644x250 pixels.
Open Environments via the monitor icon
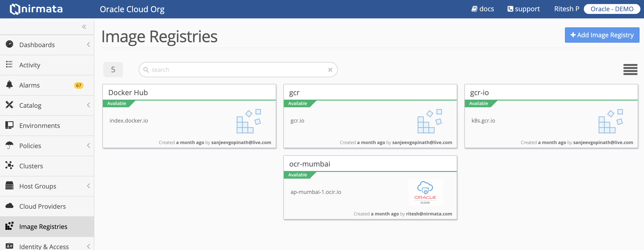tap(9, 125)
